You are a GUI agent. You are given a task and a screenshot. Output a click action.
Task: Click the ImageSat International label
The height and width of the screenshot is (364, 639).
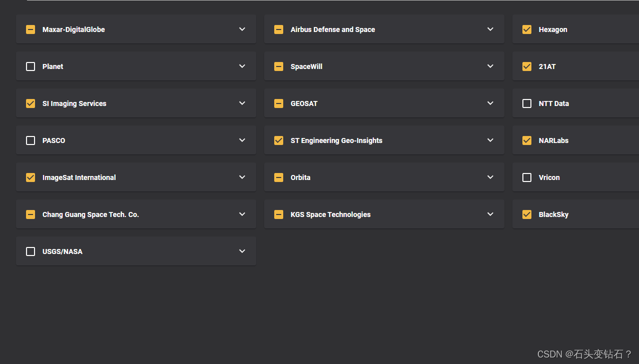point(79,177)
